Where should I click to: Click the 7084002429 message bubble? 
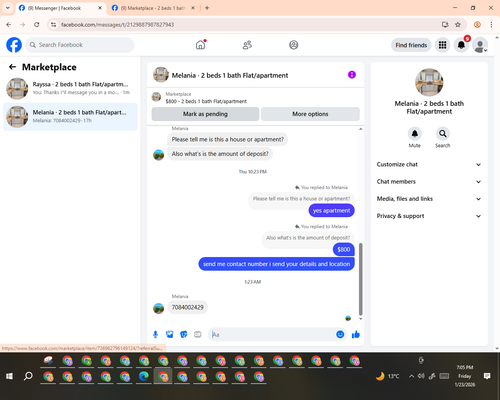188,307
